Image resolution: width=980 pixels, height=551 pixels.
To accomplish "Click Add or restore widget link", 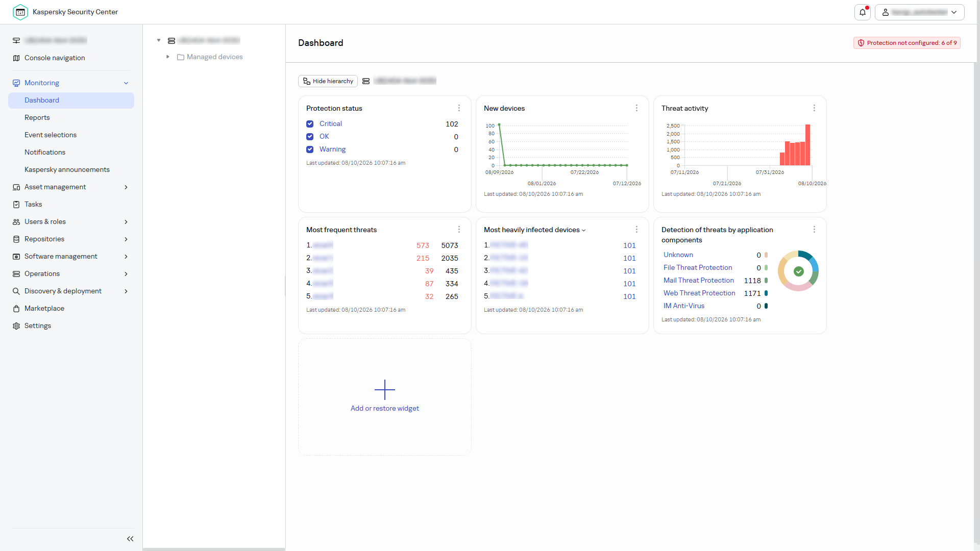I will (385, 408).
